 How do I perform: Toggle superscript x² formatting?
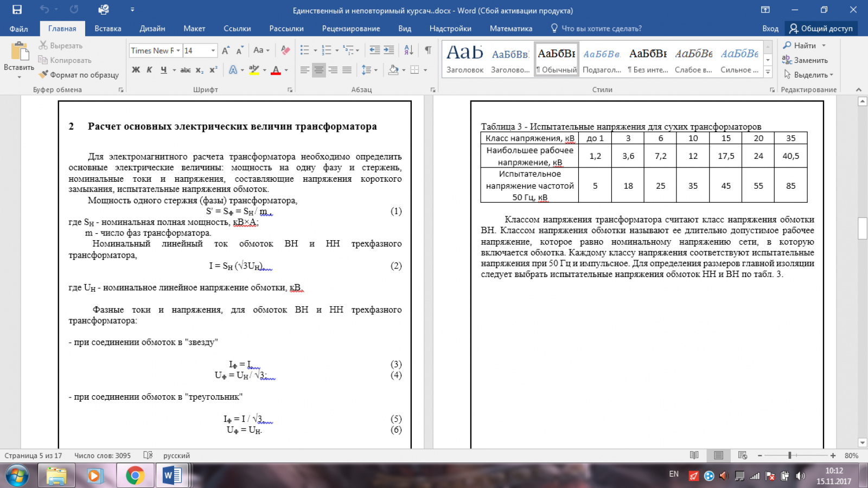pyautogui.click(x=213, y=70)
